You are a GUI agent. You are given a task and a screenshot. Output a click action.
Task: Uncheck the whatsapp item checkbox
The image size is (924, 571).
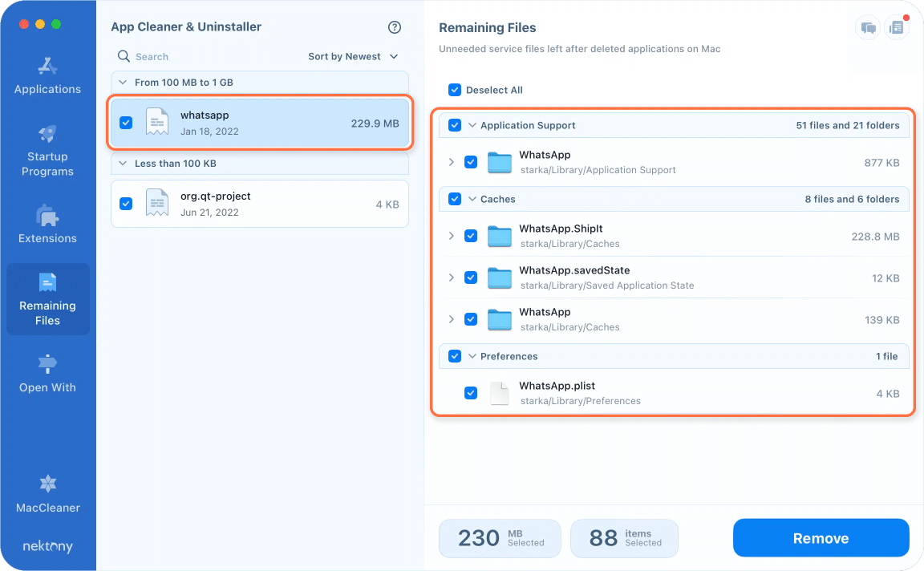click(x=126, y=123)
